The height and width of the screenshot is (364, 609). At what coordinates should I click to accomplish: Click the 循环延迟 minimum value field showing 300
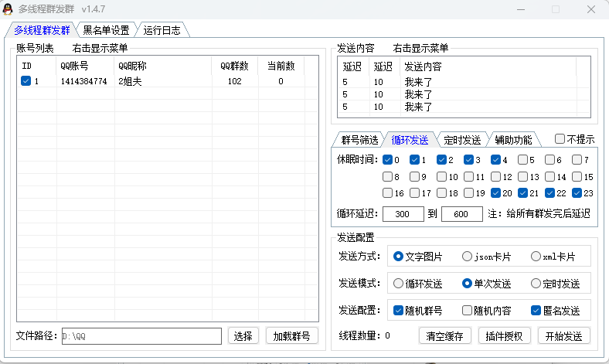pos(403,214)
